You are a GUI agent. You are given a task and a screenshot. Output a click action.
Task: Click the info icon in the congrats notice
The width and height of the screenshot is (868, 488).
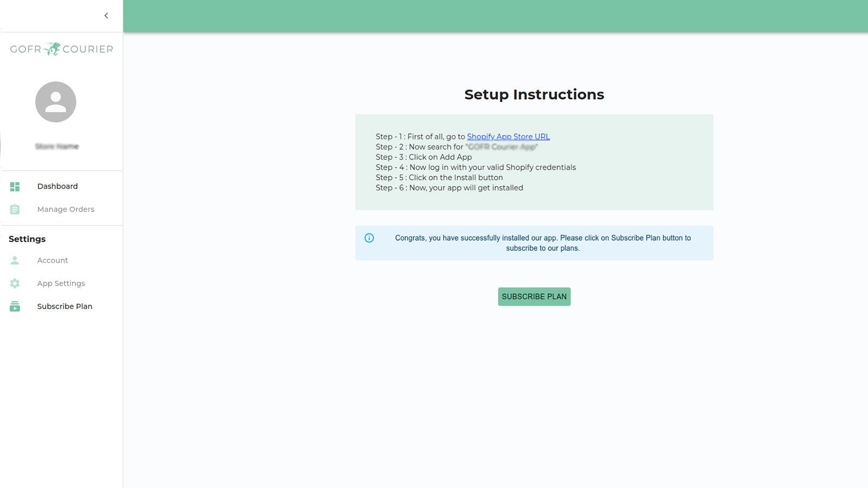pos(369,238)
